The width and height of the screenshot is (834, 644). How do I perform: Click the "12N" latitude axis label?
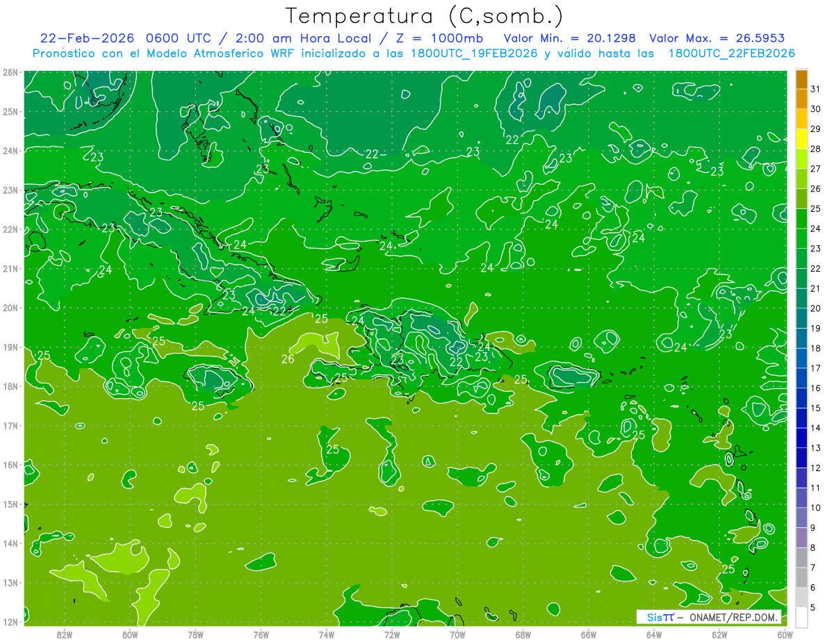coord(10,622)
